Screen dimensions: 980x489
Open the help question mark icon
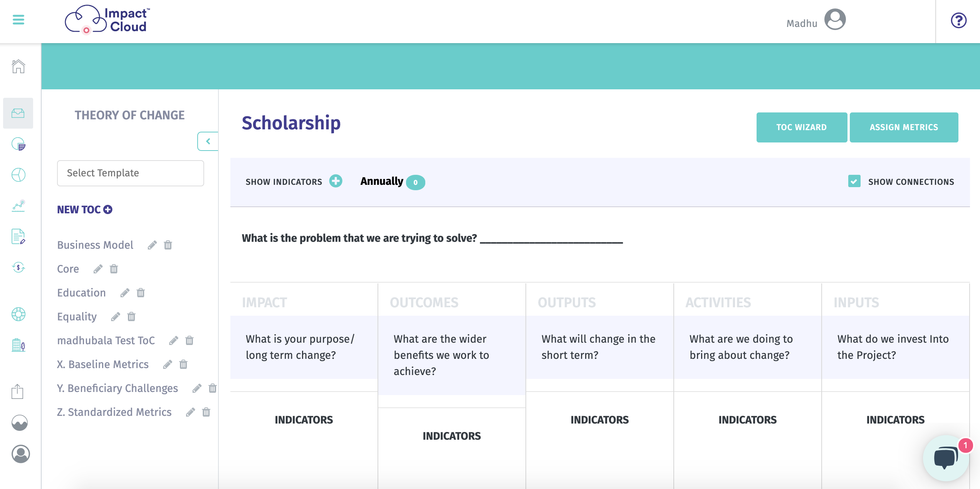(958, 20)
